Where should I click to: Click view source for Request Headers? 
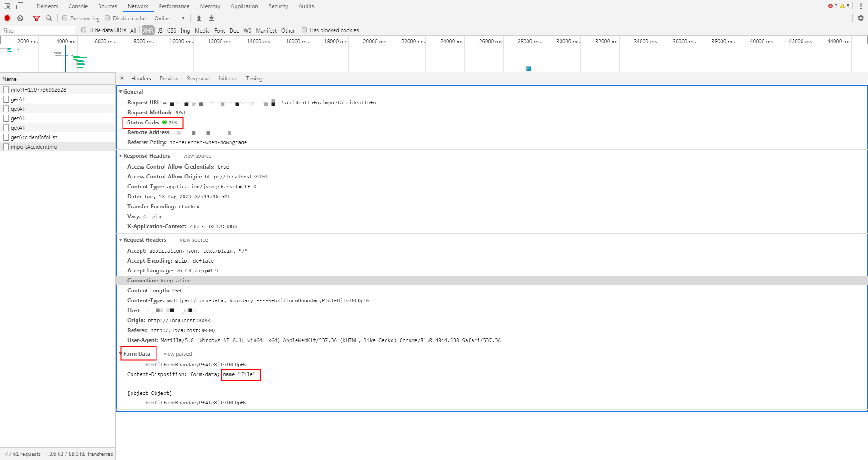pos(193,240)
